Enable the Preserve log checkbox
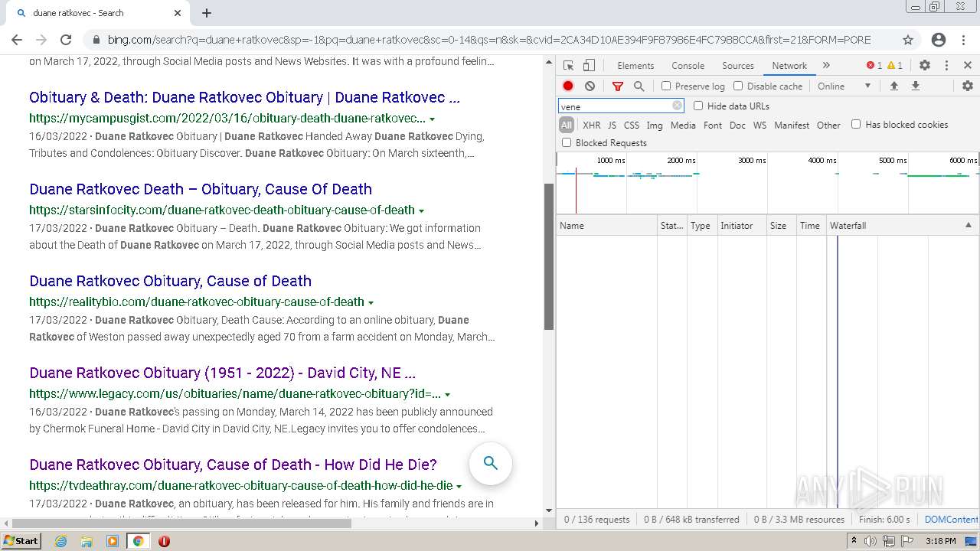 tap(666, 86)
